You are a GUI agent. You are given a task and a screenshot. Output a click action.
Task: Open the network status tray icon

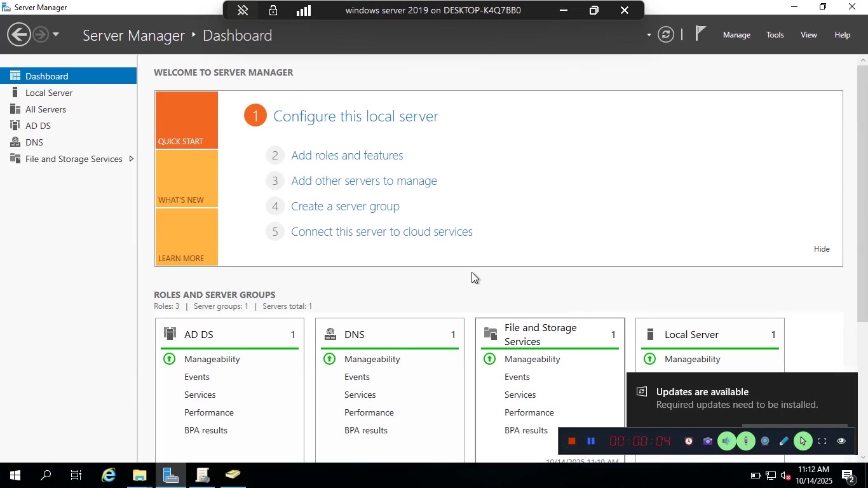point(771,475)
